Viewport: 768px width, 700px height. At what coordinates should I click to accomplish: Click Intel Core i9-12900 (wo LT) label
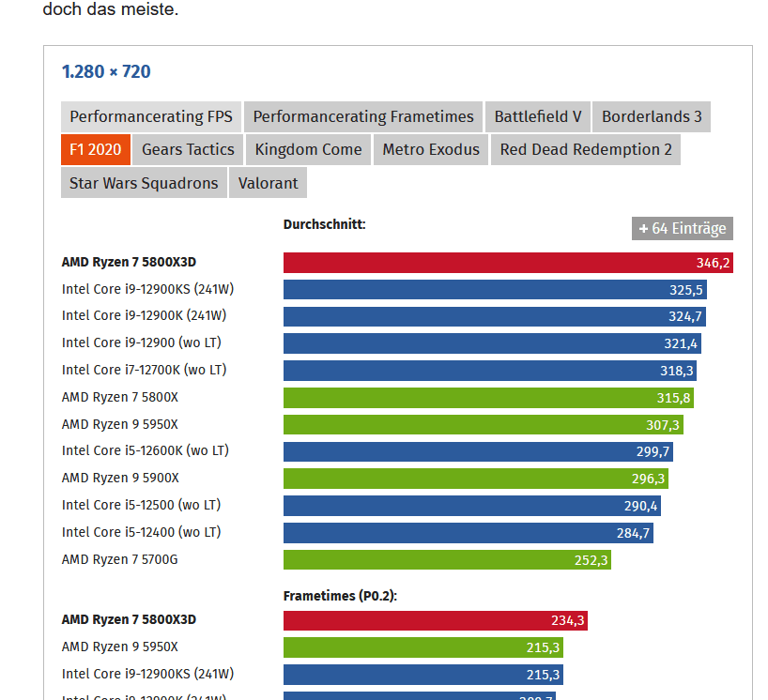point(142,342)
